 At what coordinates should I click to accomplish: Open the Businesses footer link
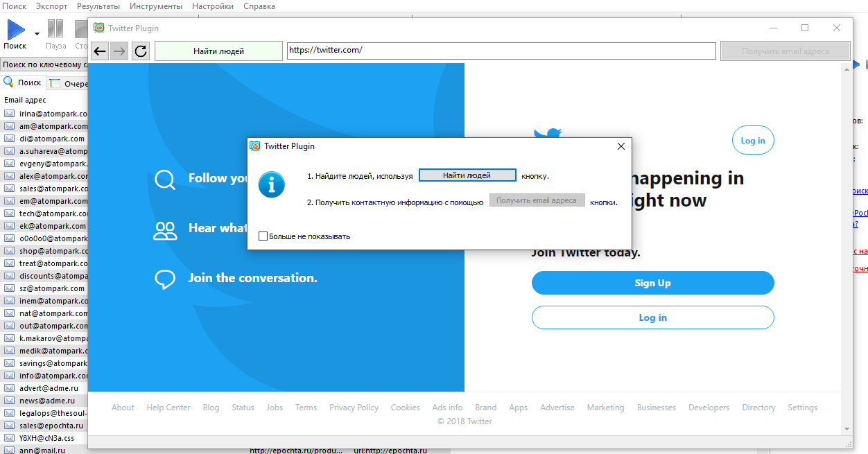[x=656, y=408]
